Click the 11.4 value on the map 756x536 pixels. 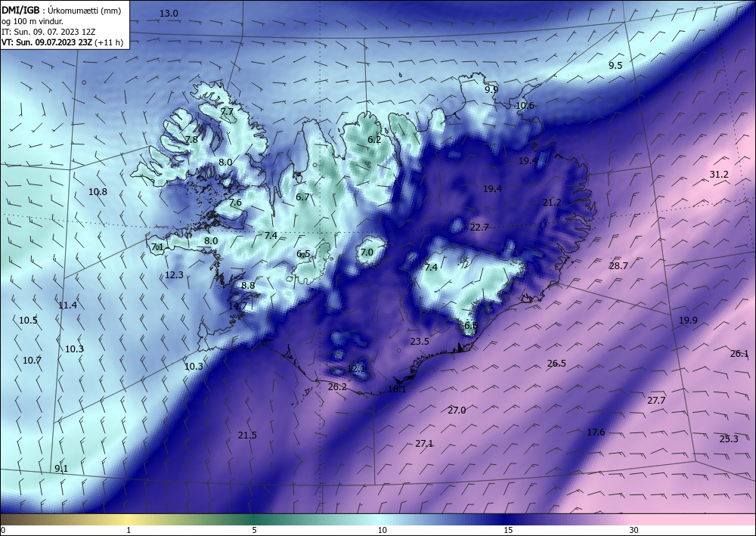pyautogui.click(x=67, y=305)
